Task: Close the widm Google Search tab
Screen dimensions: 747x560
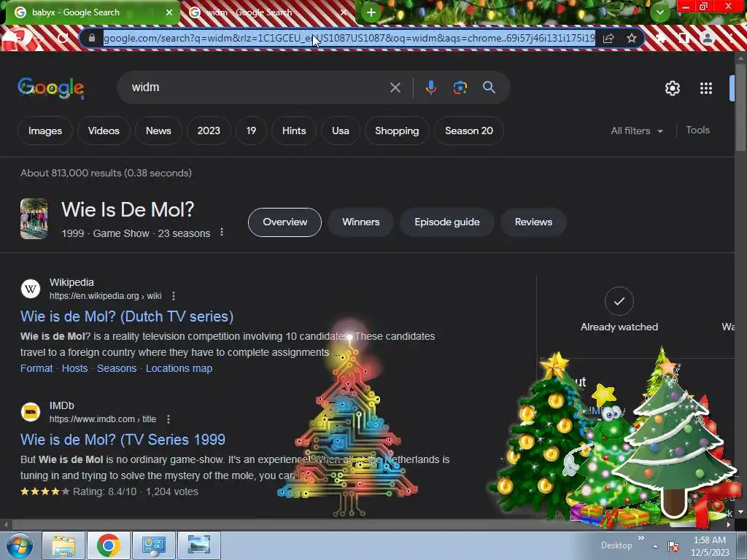Action: pyautogui.click(x=344, y=12)
